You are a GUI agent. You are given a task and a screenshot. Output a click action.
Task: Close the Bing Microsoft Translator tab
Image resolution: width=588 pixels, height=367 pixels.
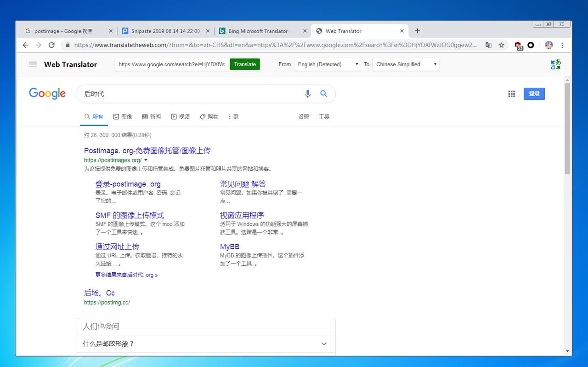point(305,31)
